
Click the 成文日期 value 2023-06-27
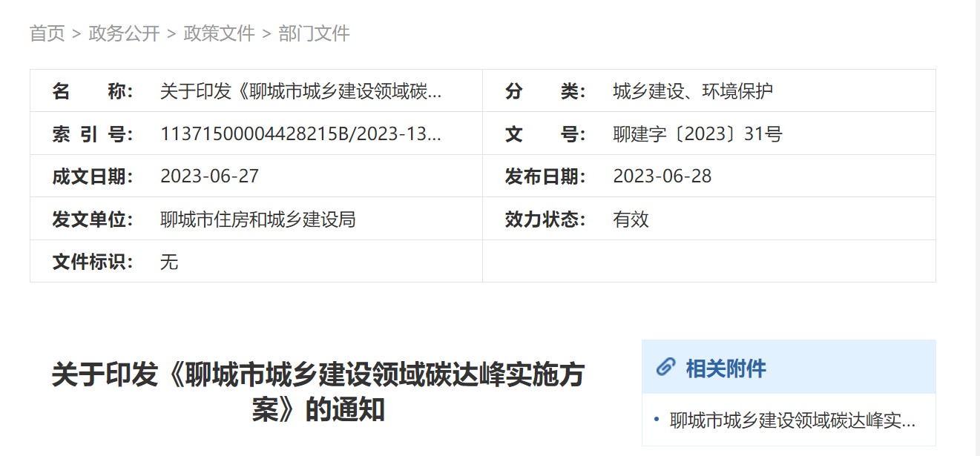pos(209,176)
